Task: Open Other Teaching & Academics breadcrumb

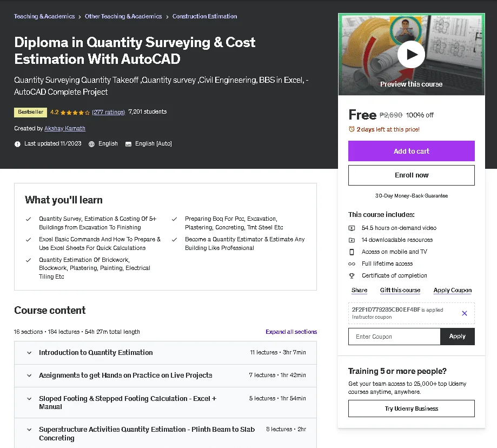Action: (123, 16)
